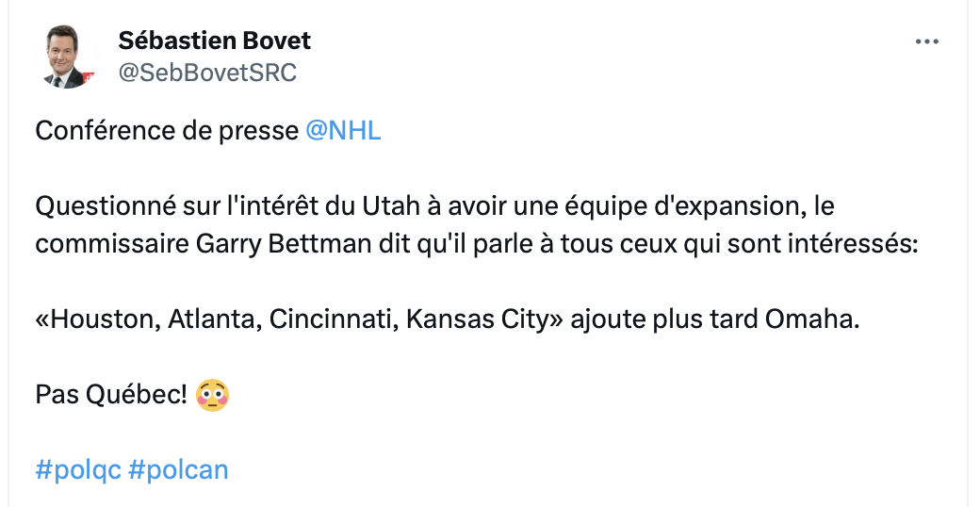
Task: Open Sébastien Bovet's profile picture
Action: [x=66, y=57]
